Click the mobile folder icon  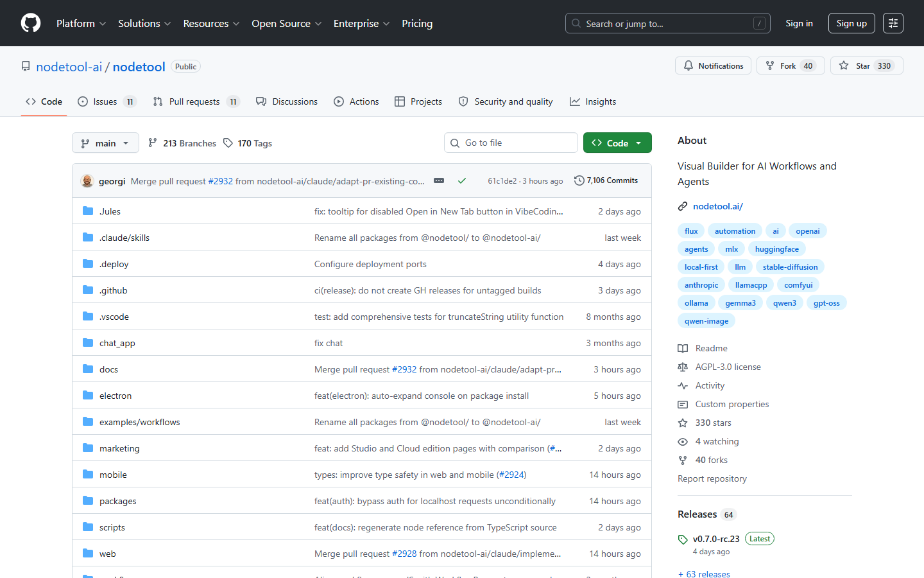(x=88, y=475)
